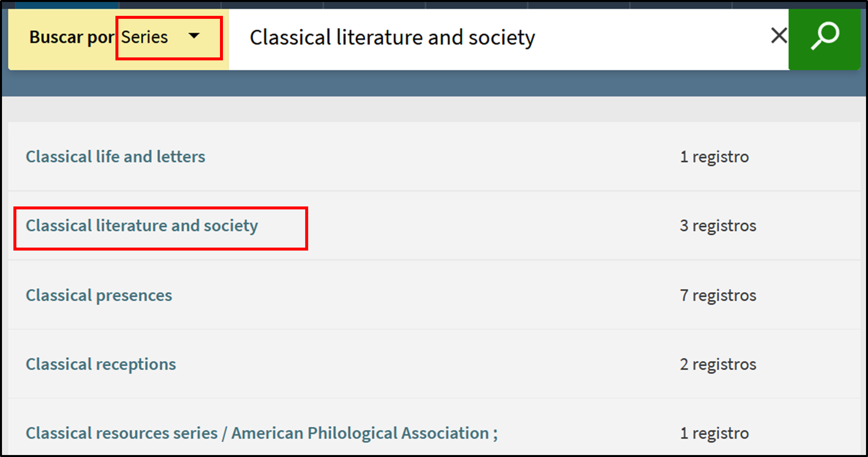Click the blue band below the search bar

(434, 83)
